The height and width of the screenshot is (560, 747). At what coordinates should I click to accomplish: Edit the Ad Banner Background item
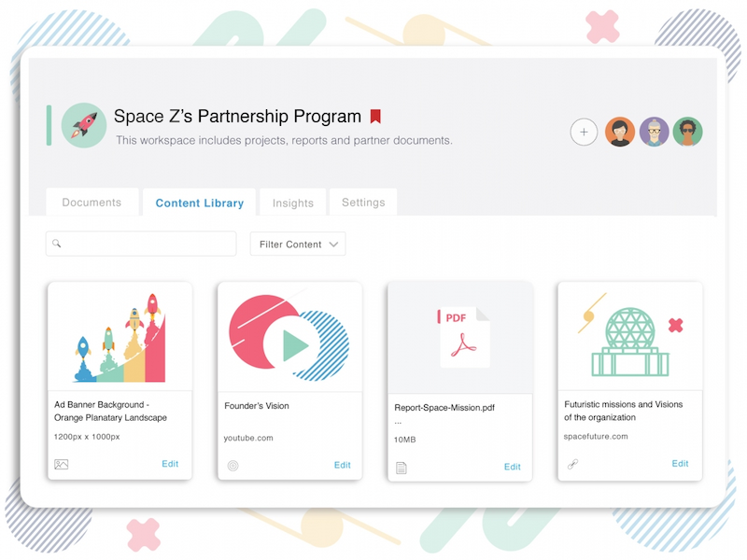tap(170, 464)
